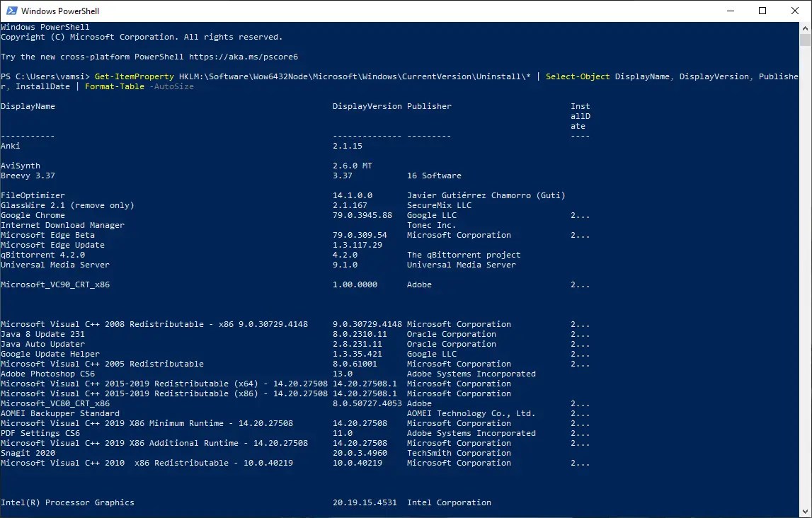Open the PowerShell system menu icon
Image resolution: width=812 pixels, height=518 pixels.
[11, 11]
